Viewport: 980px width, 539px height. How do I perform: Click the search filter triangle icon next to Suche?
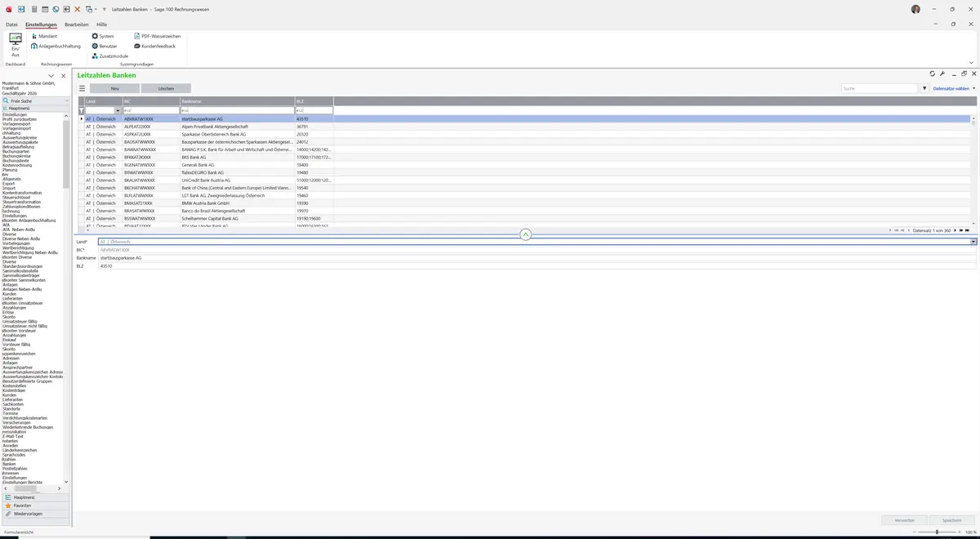pyautogui.click(x=924, y=88)
